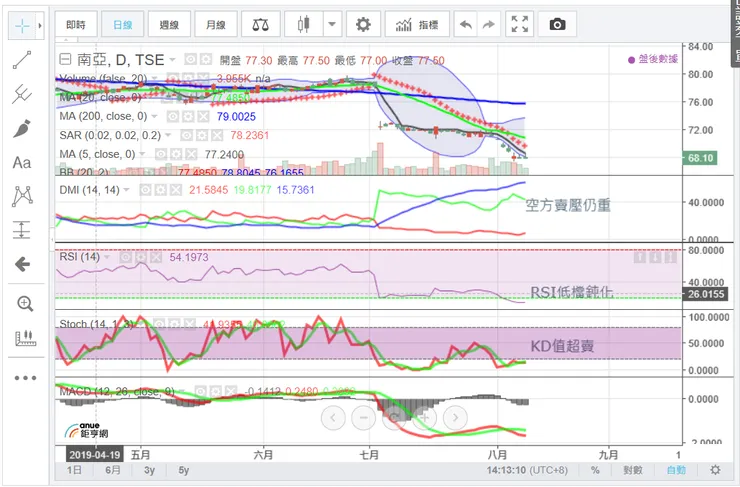
Task: Toggle 對數 logarithmic scale
Action: tap(633, 470)
